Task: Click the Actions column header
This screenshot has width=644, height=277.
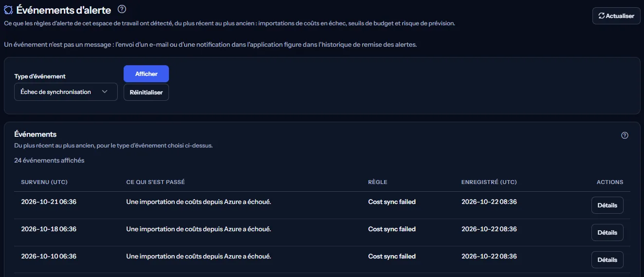Action: (610, 182)
